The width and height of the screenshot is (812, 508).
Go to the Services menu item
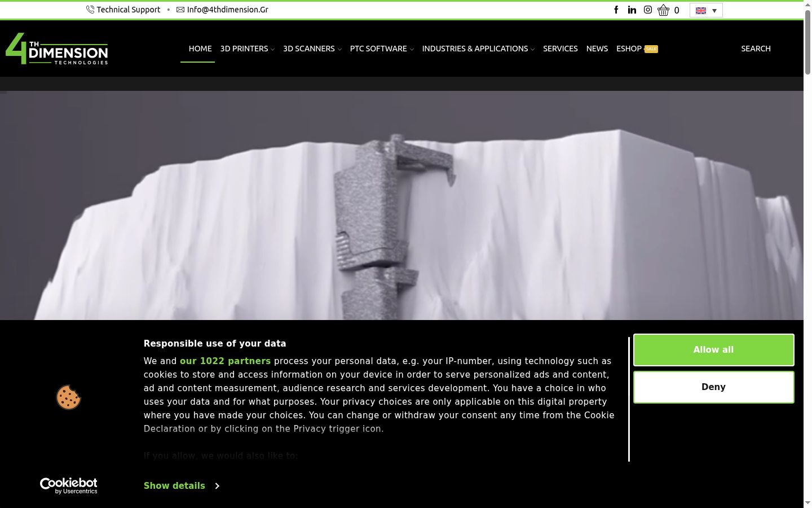[x=561, y=49]
